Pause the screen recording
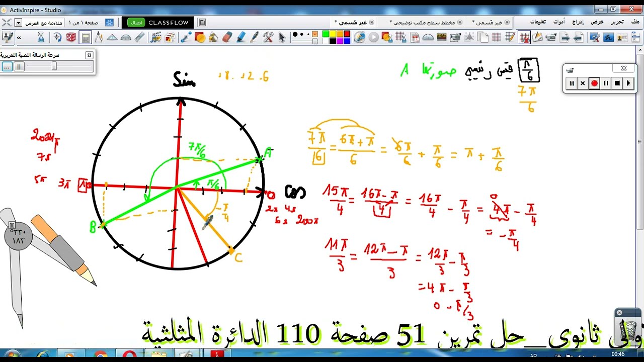 tap(606, 83)
